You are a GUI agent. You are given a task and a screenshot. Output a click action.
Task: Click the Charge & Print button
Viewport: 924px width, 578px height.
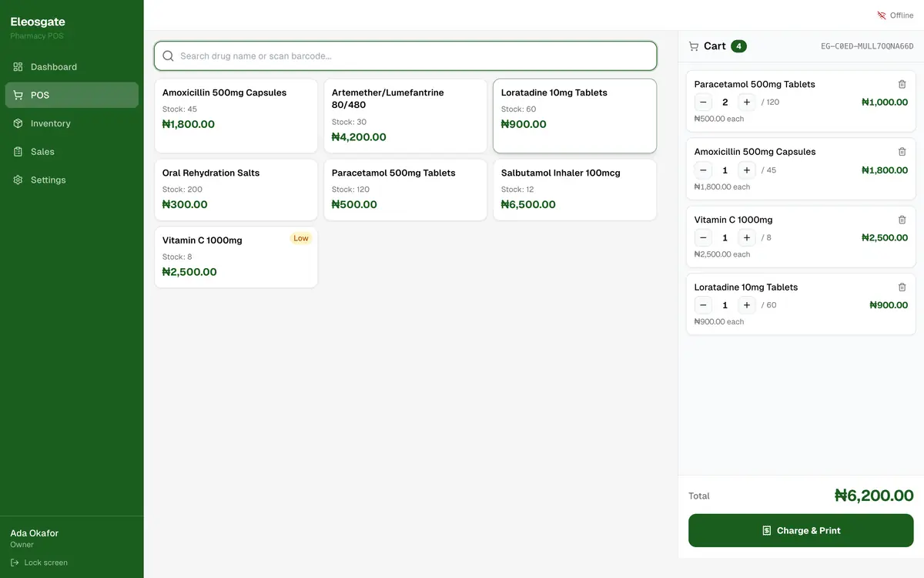pyautogui.click(x=801, y=530)
